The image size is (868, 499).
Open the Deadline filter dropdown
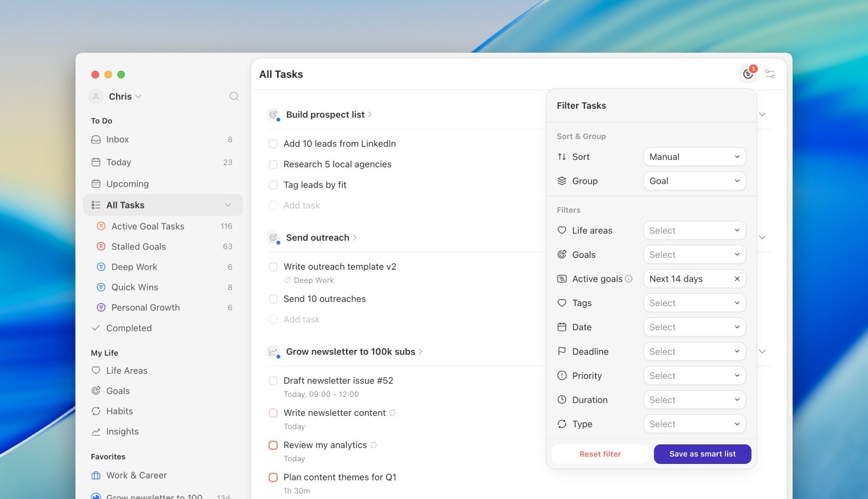[x=694, y=352]
